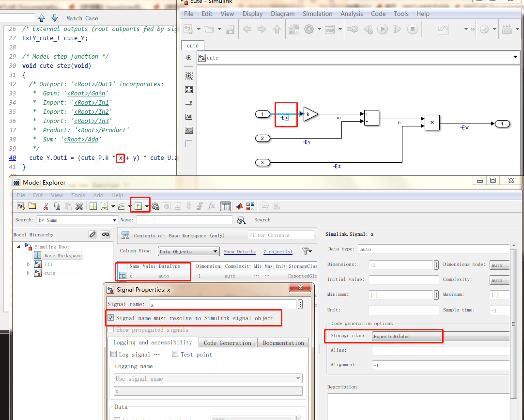Open the Scope icon in Simulink toolbar
The width and height of the screenshot is (524, 420).
tap(443, 29)
